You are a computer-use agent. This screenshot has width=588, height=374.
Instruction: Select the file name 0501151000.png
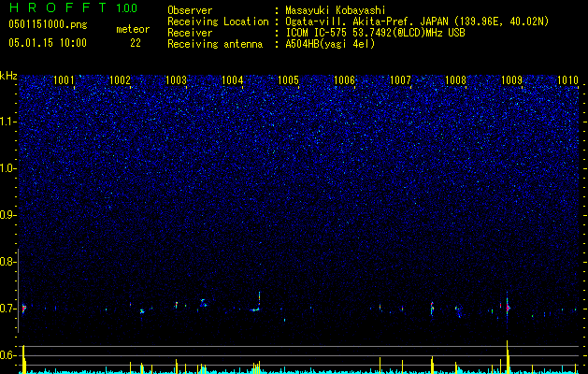pyautogui.click(x=48, y=24)
